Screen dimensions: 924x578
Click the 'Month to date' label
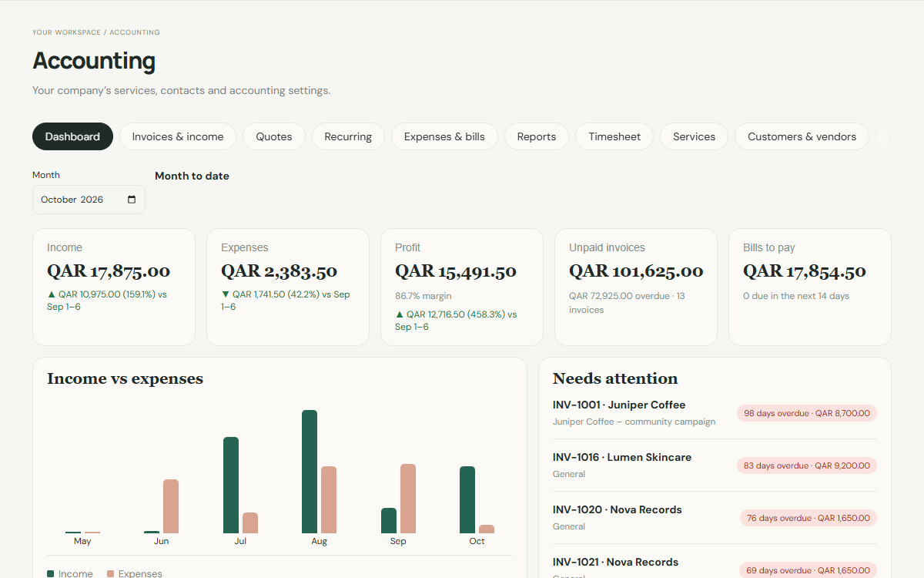[192, 176]
